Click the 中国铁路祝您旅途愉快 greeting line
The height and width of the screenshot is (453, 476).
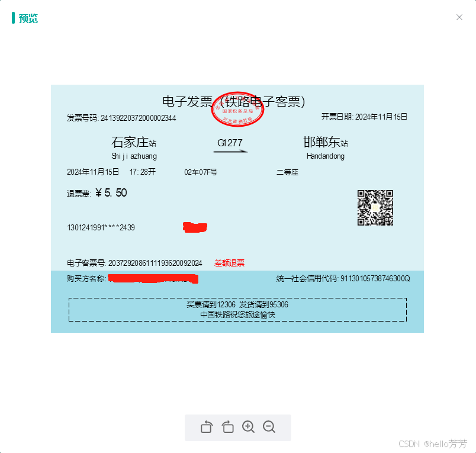(237, 314)
